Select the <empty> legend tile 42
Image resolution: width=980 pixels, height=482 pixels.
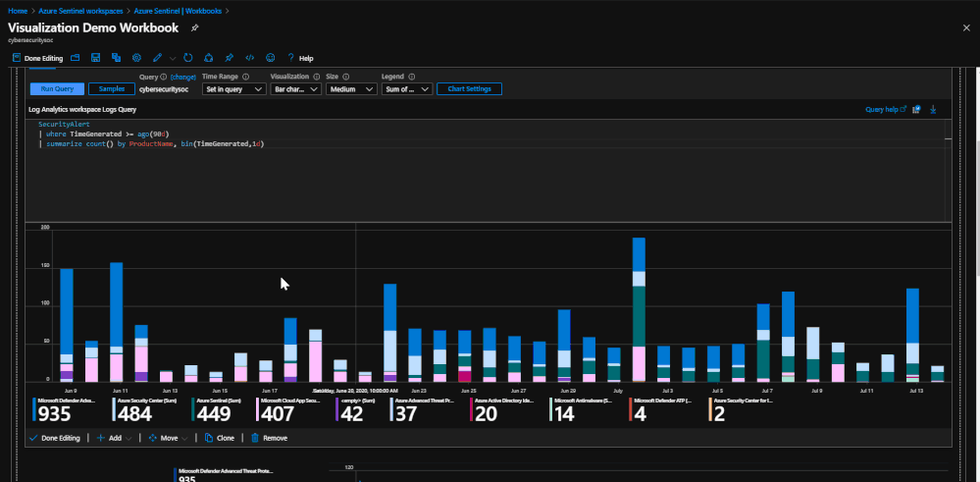tap(355, 408)
